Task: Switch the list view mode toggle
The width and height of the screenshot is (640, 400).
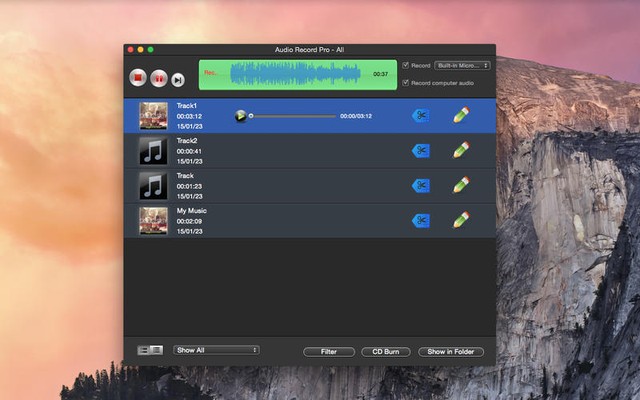Action: 150,350
